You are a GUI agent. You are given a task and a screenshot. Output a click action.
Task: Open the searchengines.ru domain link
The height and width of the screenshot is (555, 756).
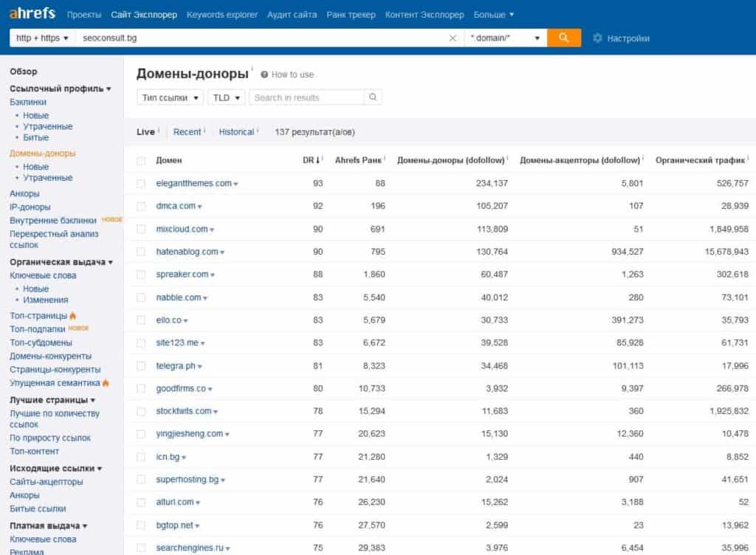190,548
